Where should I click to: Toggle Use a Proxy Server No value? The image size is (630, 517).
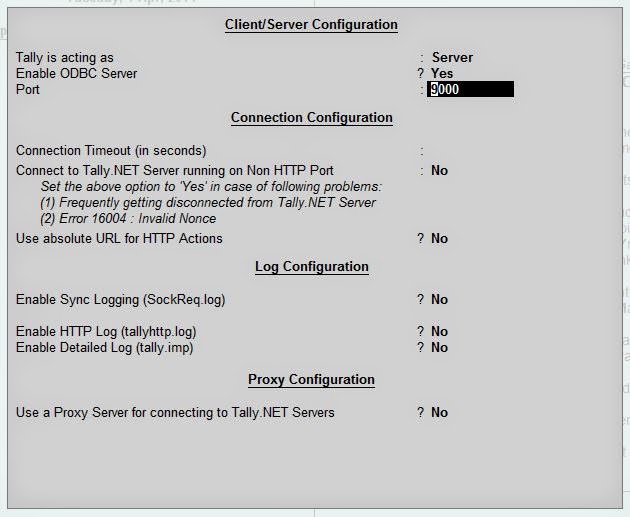coord(439,413)
